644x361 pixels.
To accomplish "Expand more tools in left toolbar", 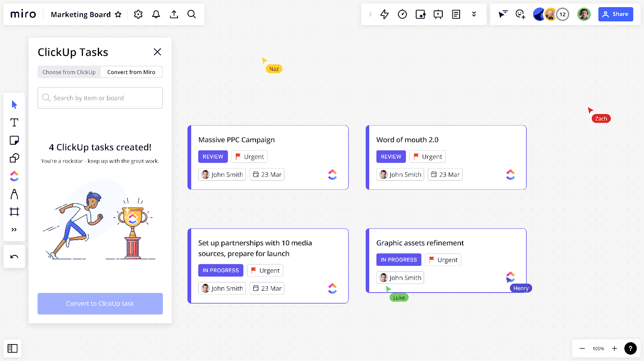I will click(14, 230).
